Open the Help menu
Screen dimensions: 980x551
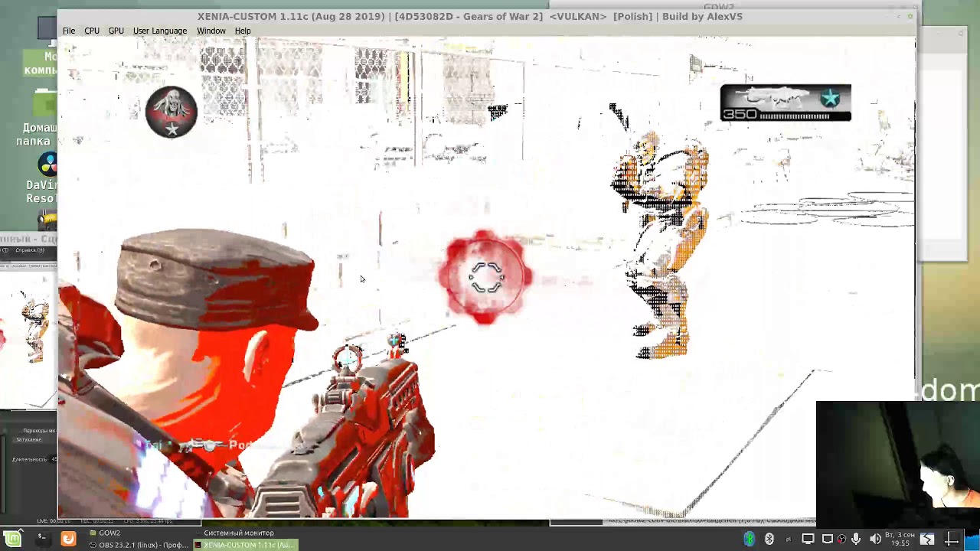point(243,31)
